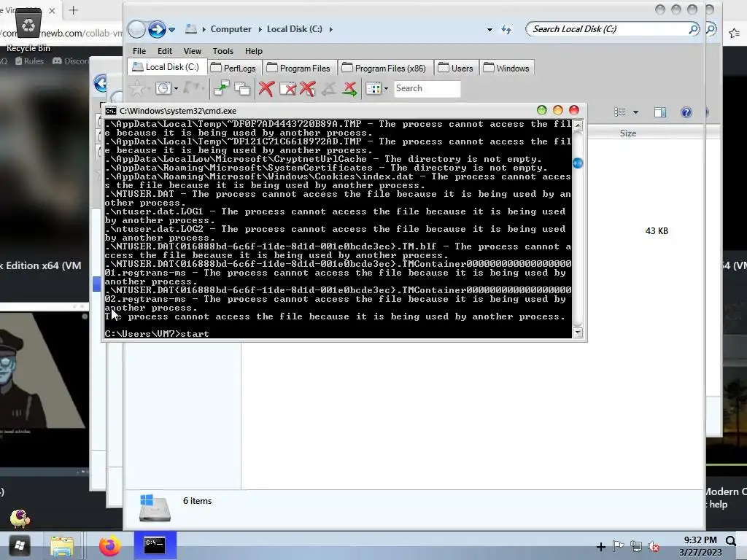The width and height of the screenshot is (747, 560).
Task: Open the address bar history dropdown
Action: pos(489,29)
